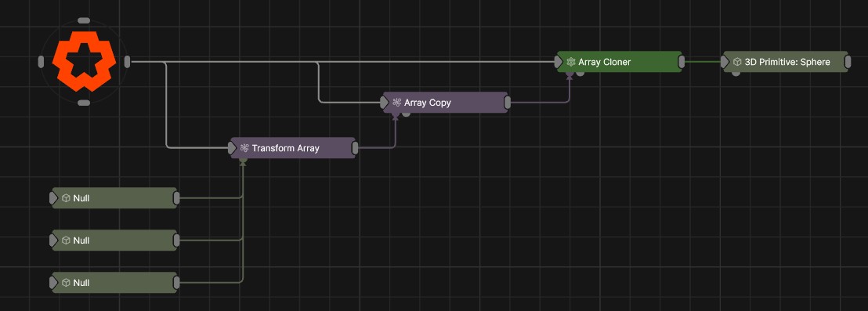868x311 pixels.
Task: Click the topmost Null node's output port
Action: tap(176, 198)
